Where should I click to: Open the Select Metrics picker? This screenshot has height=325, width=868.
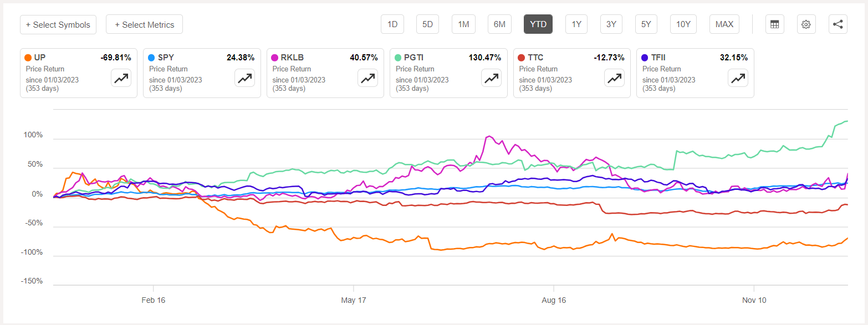[144, 24]
